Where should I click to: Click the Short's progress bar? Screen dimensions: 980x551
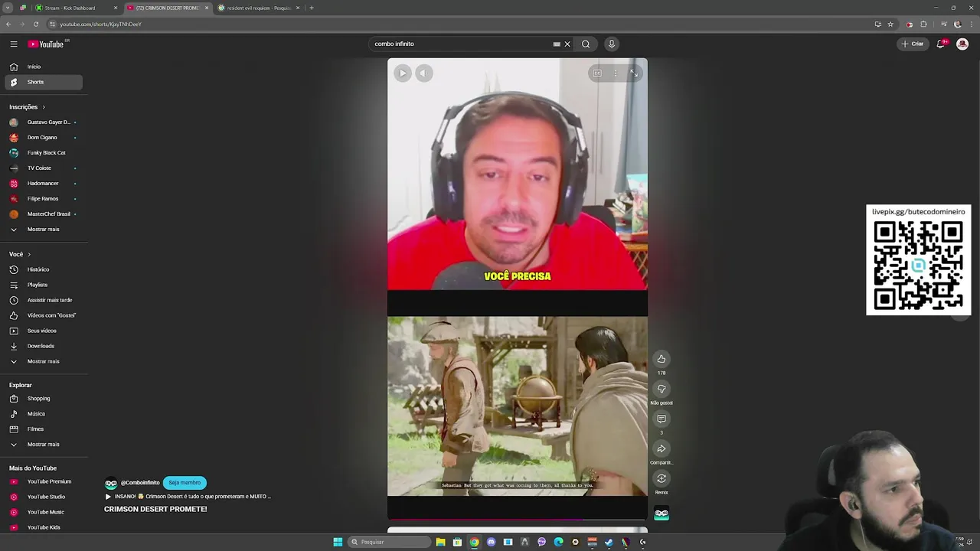coord(518,519)
